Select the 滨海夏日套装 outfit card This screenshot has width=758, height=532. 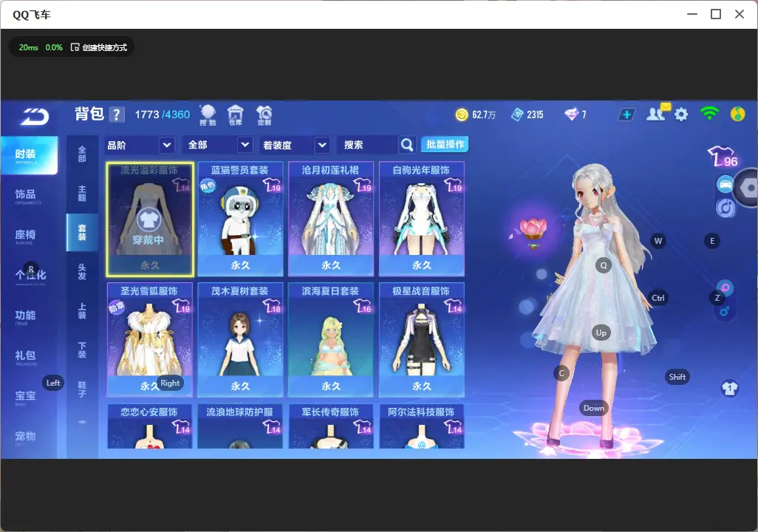(x=331, y=340)
